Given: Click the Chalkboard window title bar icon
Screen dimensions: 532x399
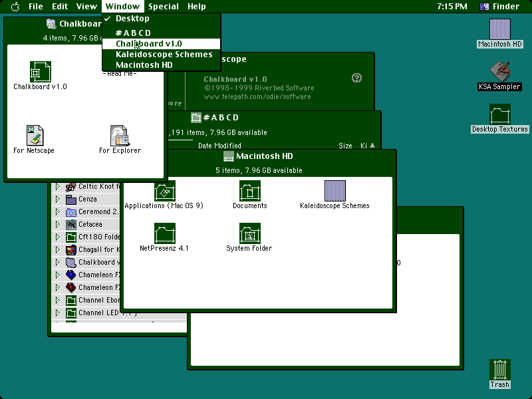Looking at the screenshot, I should coord(51,24).
